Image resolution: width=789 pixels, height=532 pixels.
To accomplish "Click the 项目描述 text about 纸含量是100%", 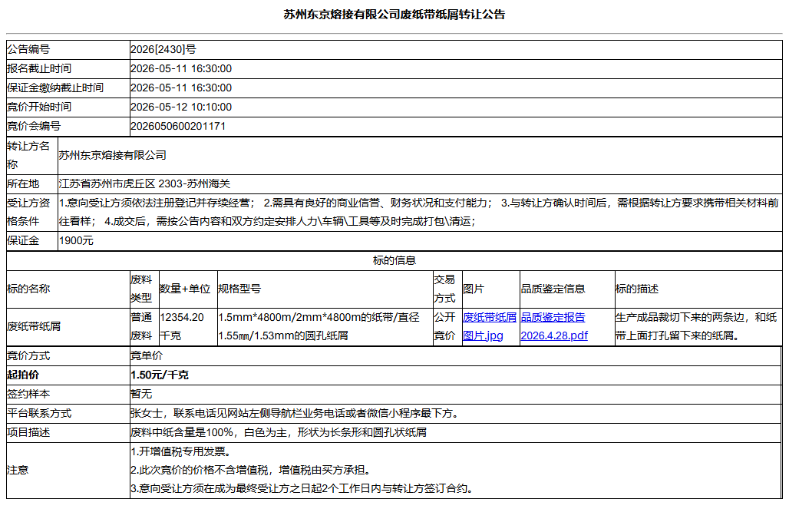I will (279, 432).
